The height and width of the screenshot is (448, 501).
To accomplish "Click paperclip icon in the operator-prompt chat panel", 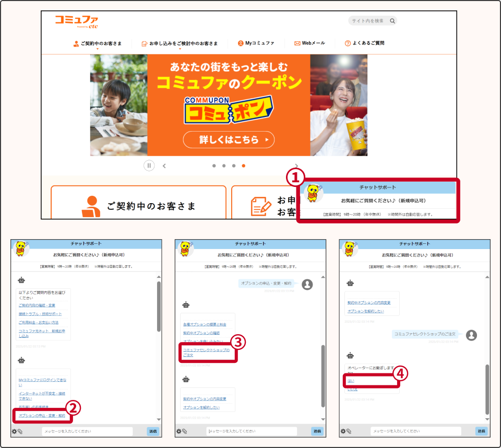I will pyautogui.click(x=349, y=431).
